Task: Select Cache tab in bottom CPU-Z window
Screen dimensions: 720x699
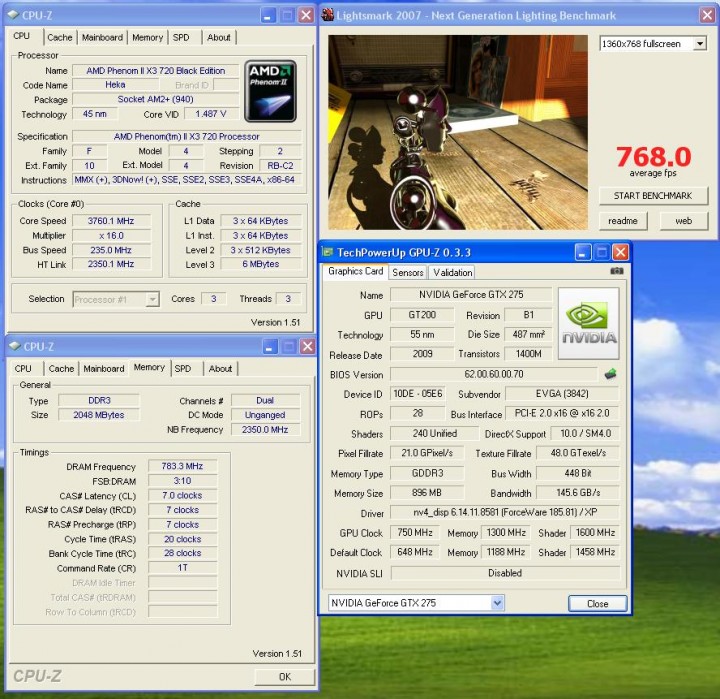Action: (61, 369)
